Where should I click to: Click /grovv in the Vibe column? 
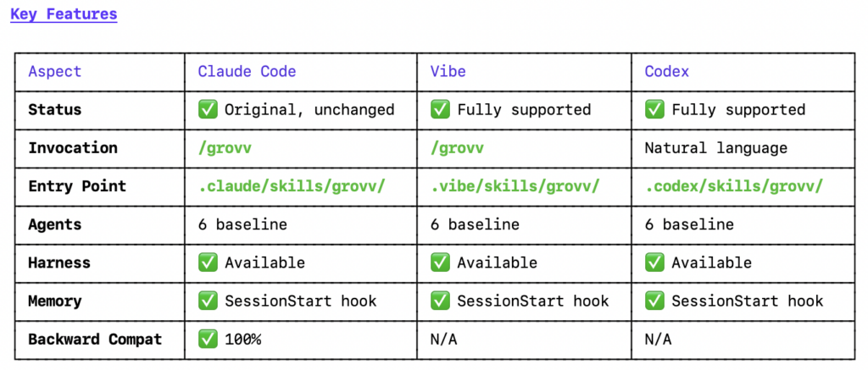457,148
